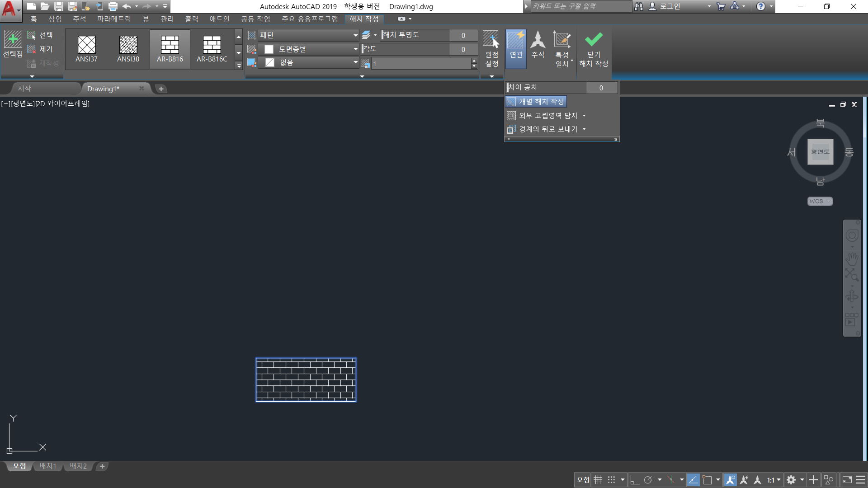Expand outer island detection (외부 고립영역 탐지) options
The height and width of the screenshot is (488, 868).
point(584,116)
